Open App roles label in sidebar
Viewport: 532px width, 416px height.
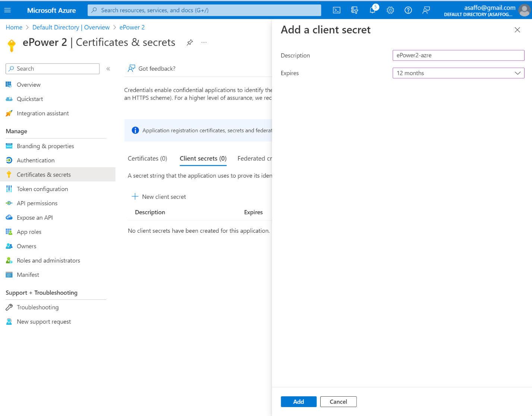pyautogui.click(x=29, y=232)
